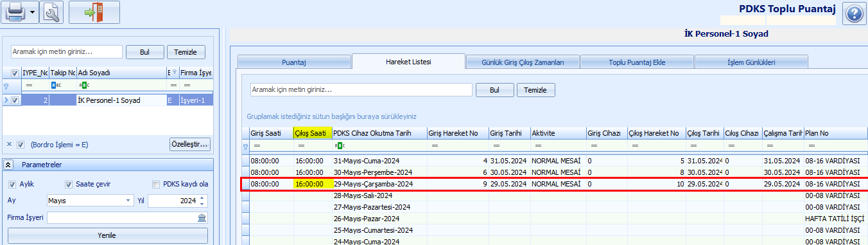Click the Giriş Hareket No column header
The image size is (868, 245).
458,133
